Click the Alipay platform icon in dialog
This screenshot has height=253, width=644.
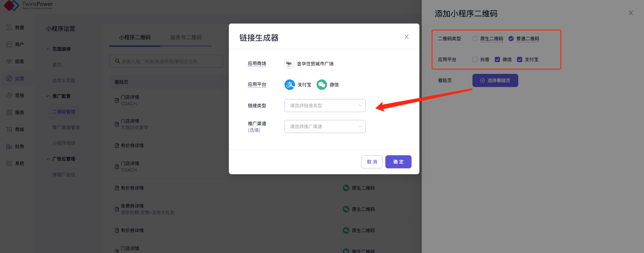[289, 85]
